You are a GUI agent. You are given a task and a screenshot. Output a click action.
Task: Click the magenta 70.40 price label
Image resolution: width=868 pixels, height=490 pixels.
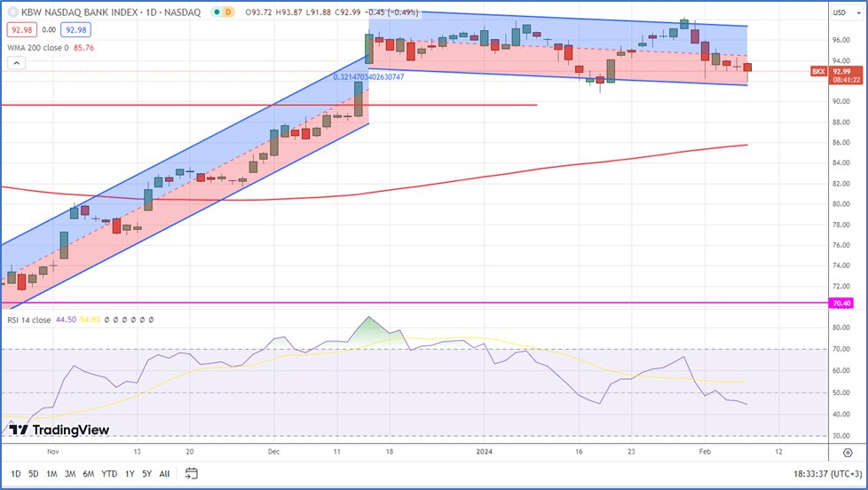pyautogui.click(x=841, y=304)
